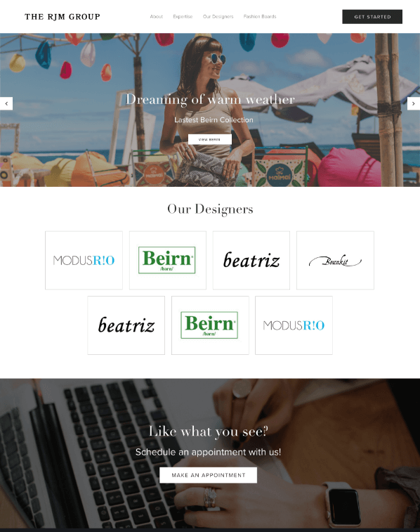Select the second-row beatriz logo card
420x532 pixels.
pos(126,325)
